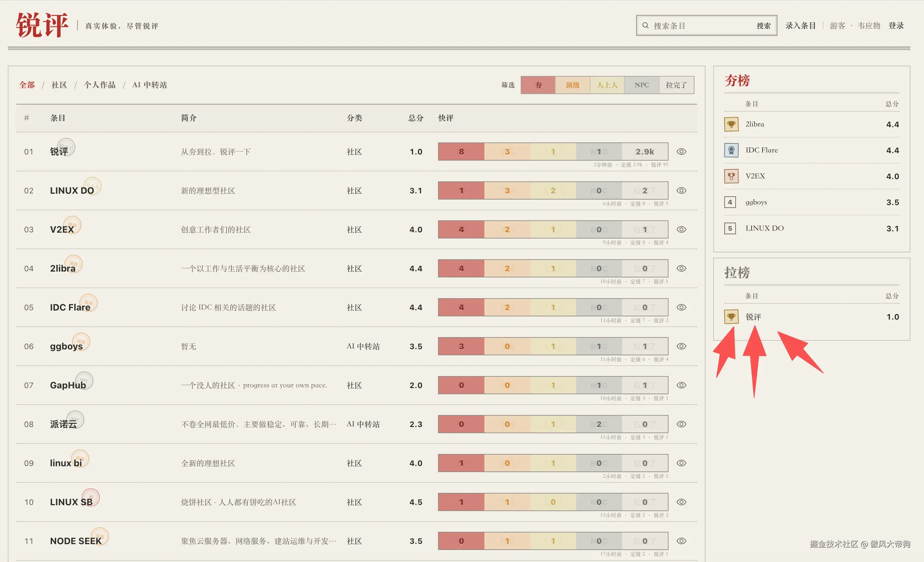This screenshot has height=562, width=924.
Task: Click the medal badge beside IDC Flare in 夯榜
Action: pos(731,150)
